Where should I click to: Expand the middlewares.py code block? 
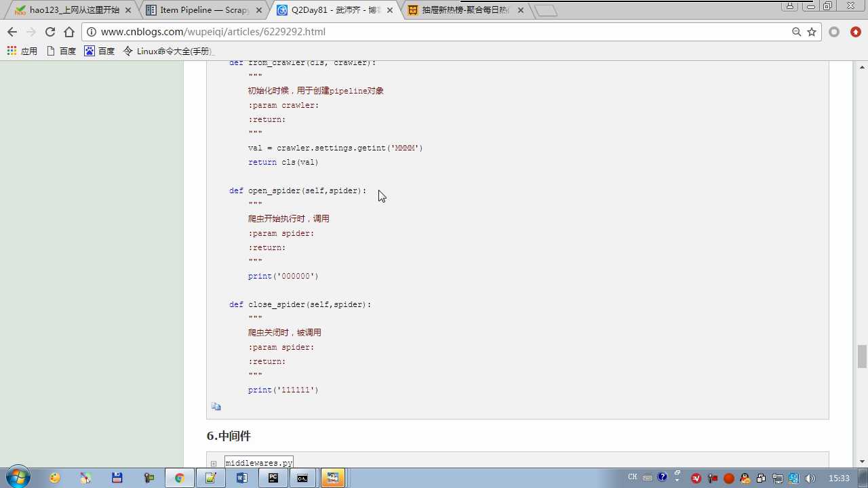click(x=213, y=464)
